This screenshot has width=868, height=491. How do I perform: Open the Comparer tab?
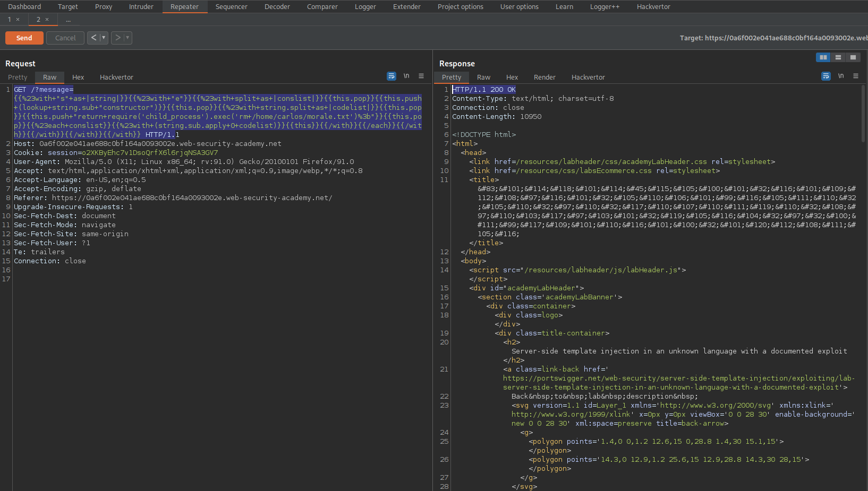322,7
